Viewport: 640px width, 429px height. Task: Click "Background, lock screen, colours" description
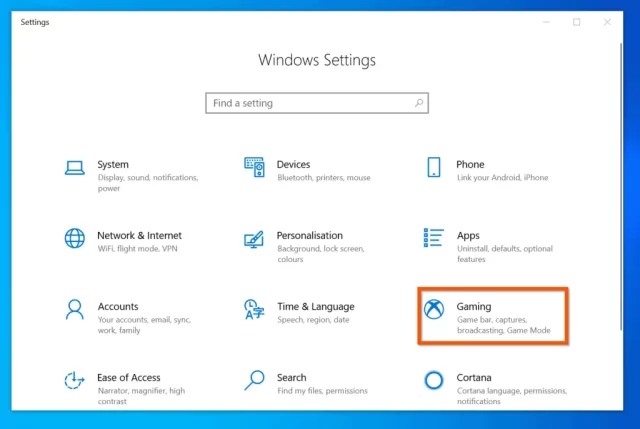(321, 254)
